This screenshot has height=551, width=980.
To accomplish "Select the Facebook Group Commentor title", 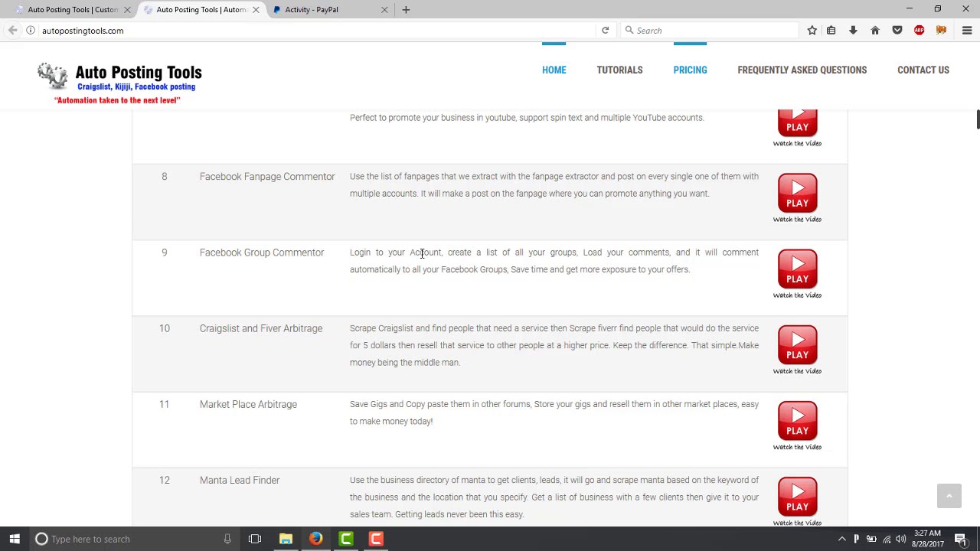I will point(262,253).
